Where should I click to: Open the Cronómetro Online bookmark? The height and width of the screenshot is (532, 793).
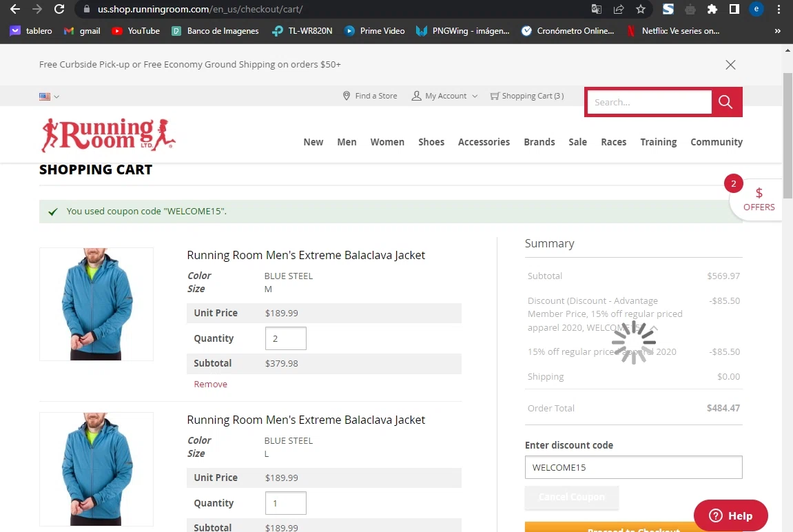tap(568, 31)
